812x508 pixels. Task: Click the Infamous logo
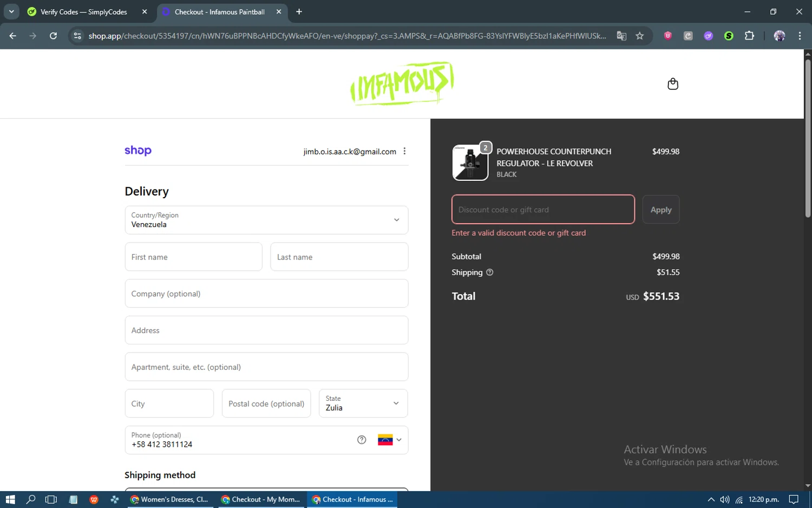click(x=402, y=83)
